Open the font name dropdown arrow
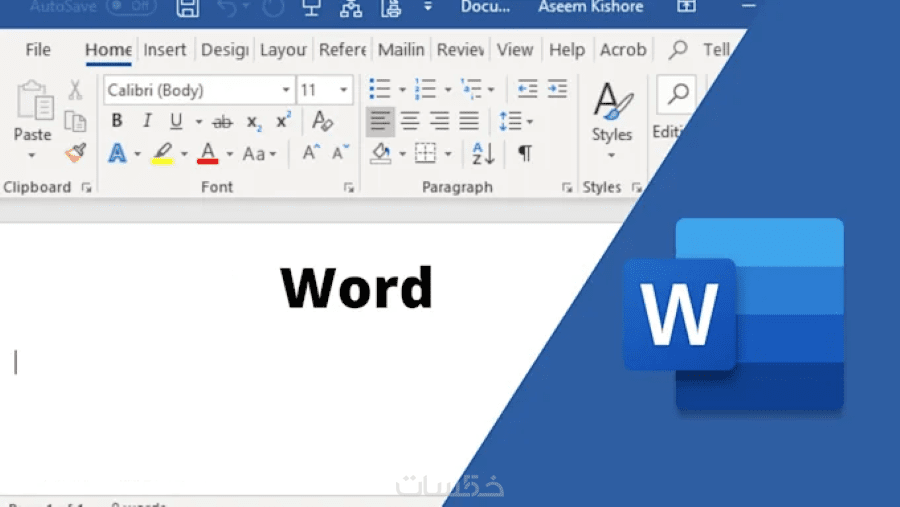 pyautogui.click(x=285, y=90)
